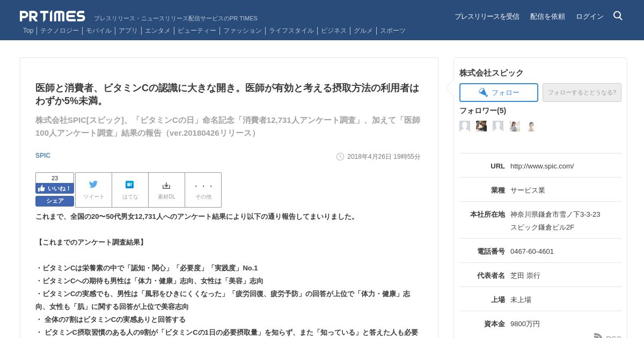Screen dimensions: 644x338
Task: Click 配信を依頼 link
Action: [547, 17]
